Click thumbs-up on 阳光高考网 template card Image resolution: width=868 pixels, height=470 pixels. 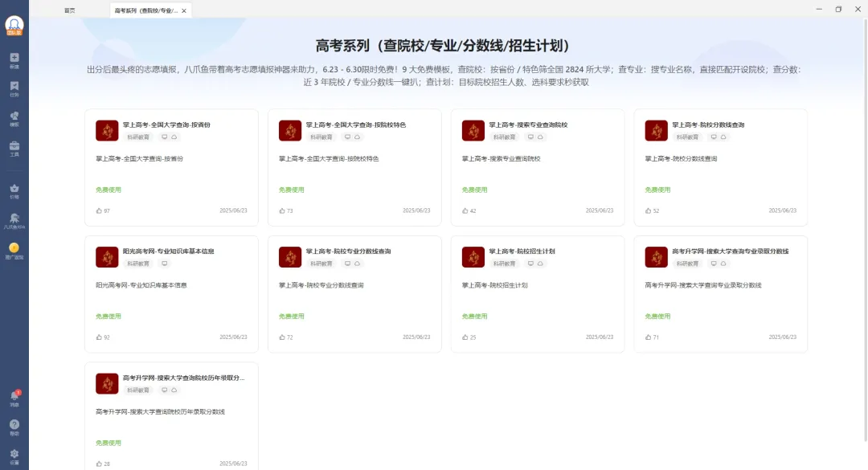click(x=99, y=337)
